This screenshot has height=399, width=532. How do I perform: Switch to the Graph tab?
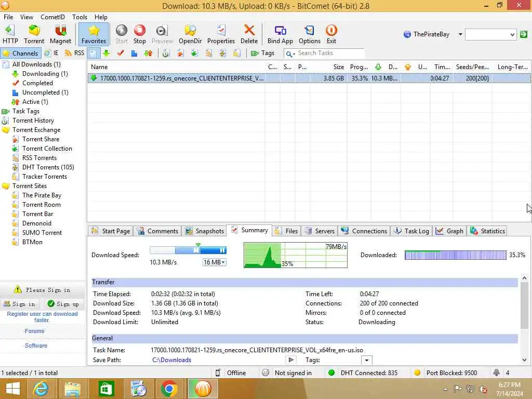point(449,231)
